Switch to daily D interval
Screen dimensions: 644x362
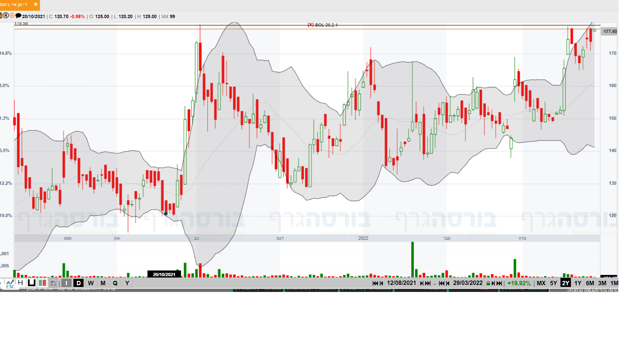78,283
